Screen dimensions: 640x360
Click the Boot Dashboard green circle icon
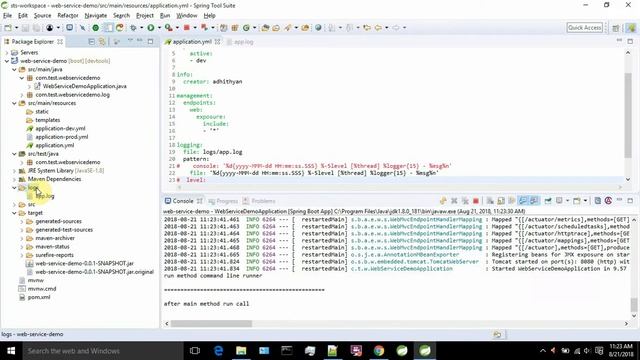96,28
